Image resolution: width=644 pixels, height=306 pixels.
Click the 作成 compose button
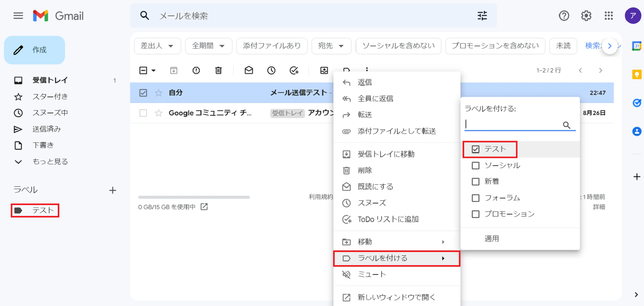pos(35,50)
